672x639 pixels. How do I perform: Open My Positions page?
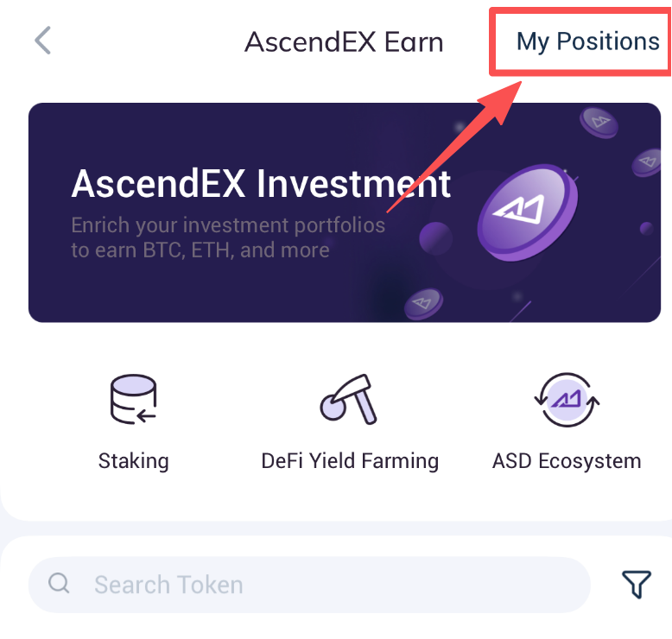pos(587,41)
